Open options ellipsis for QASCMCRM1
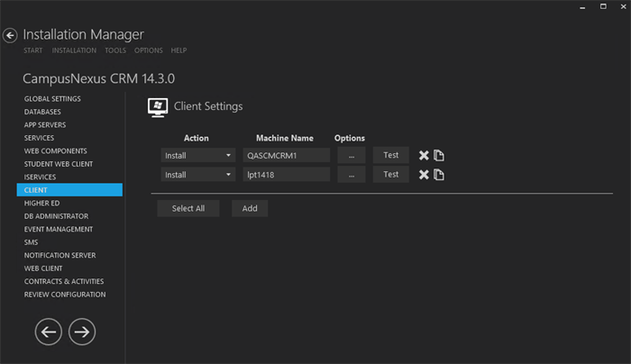This screenshot has width=631, height=364. [352, 155]
